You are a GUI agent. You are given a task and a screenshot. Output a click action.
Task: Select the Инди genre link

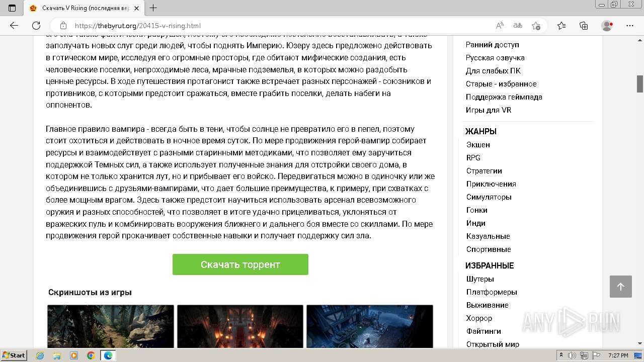(476, 223)
